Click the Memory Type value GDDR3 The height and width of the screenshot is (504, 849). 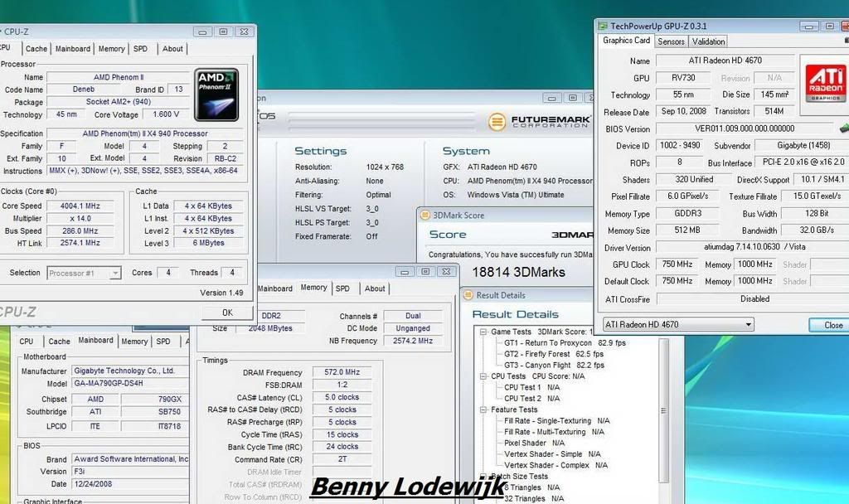687,214
